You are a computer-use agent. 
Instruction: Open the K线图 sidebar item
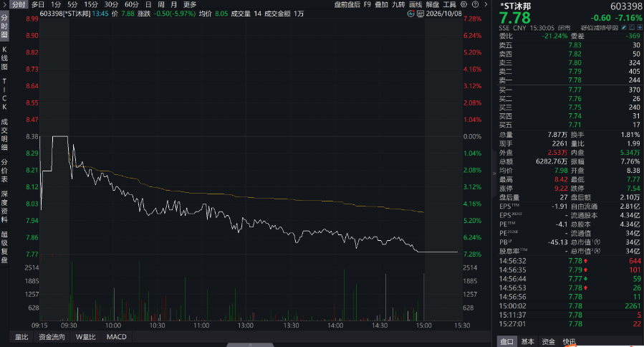(4, 57)
